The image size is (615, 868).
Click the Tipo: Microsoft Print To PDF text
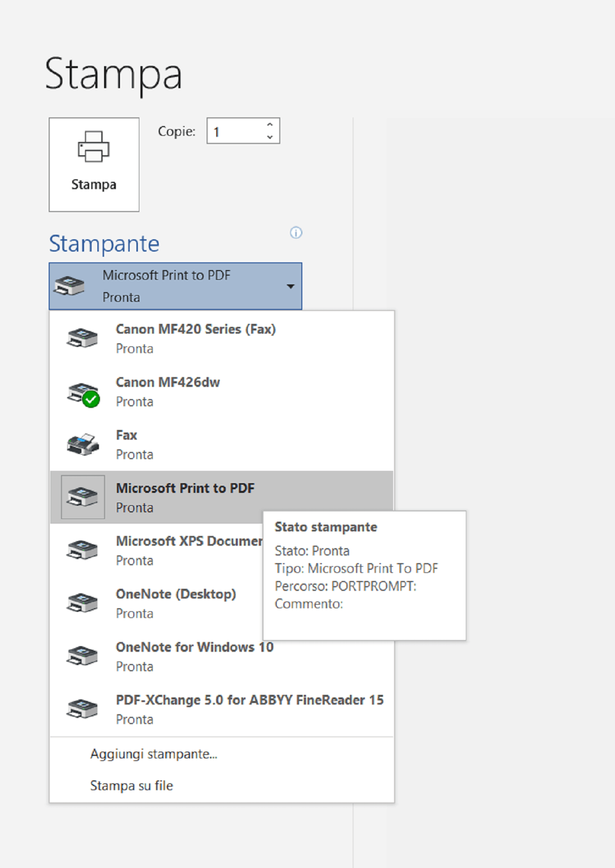(356, 568)
